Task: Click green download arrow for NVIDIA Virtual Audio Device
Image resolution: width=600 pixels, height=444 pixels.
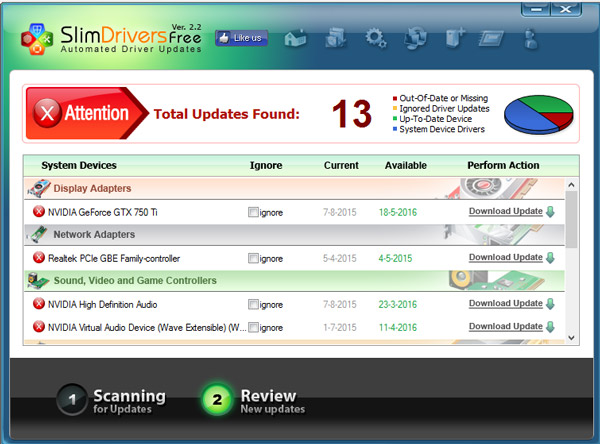Action: 550,327
